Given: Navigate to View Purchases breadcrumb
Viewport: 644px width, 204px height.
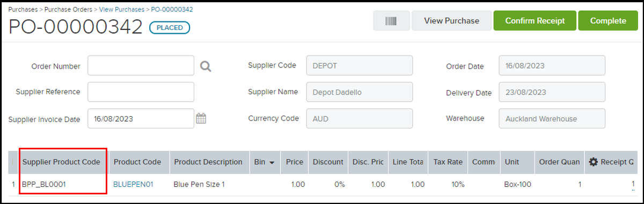Looking at the screenshot, I should pyautogui.click(x=121, y=10).
